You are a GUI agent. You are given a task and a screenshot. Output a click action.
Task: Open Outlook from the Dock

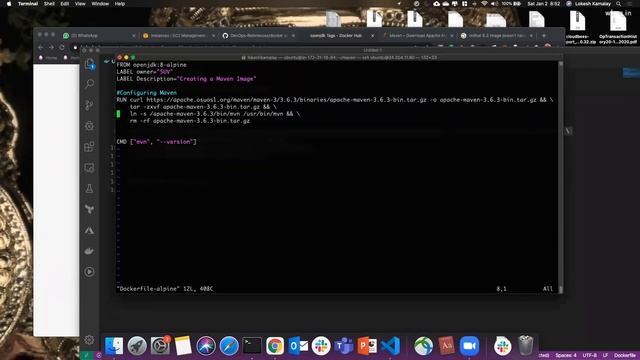[x=298, y=346]
